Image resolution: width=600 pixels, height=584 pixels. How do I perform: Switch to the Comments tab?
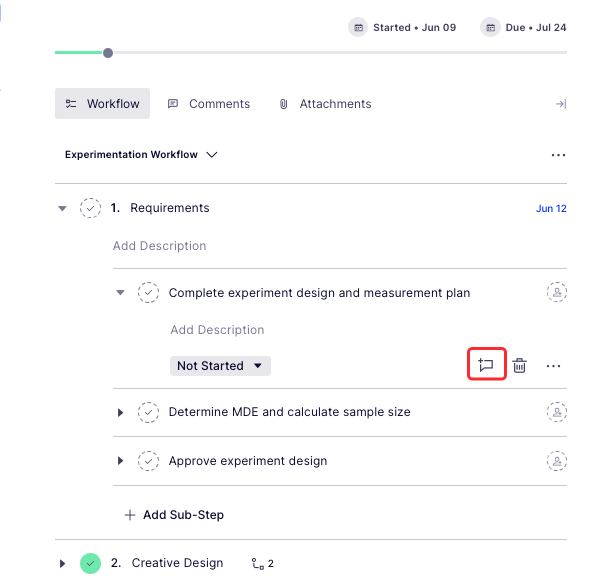(x=209, y=104)
